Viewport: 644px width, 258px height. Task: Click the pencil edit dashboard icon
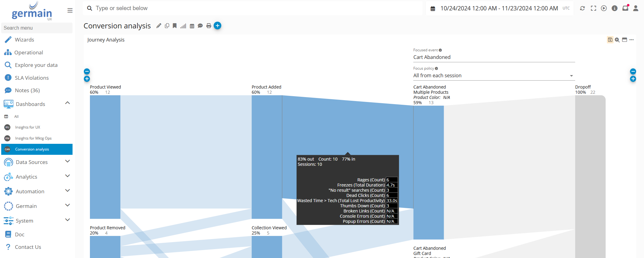pos(158,26)
